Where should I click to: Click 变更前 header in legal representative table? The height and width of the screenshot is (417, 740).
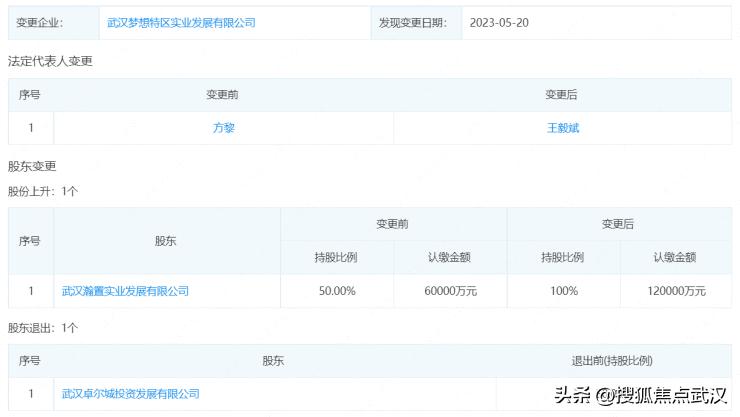[x=222, y=95]
